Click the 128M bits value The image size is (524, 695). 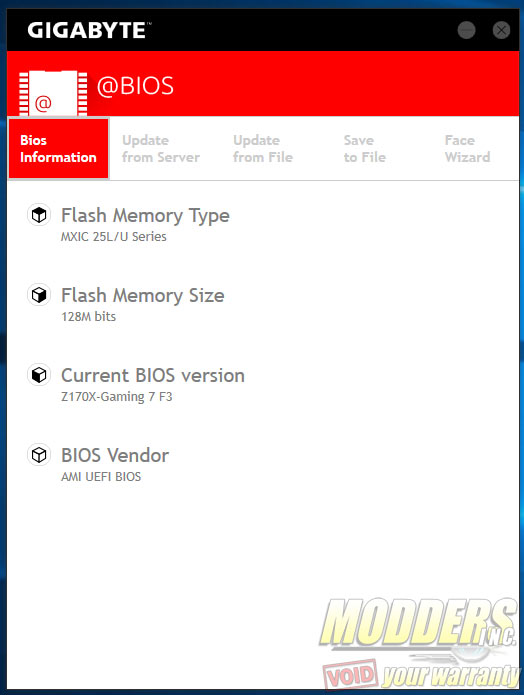tap(88, 316)
